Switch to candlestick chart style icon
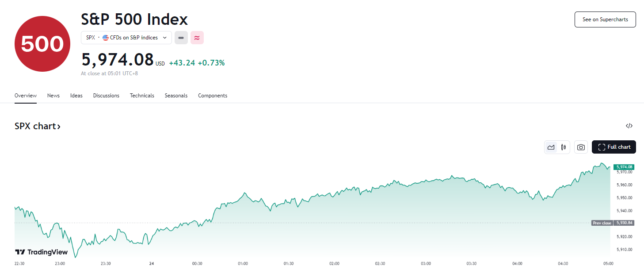644x274 pixels. pyautogui.click(x=564, y=147)
